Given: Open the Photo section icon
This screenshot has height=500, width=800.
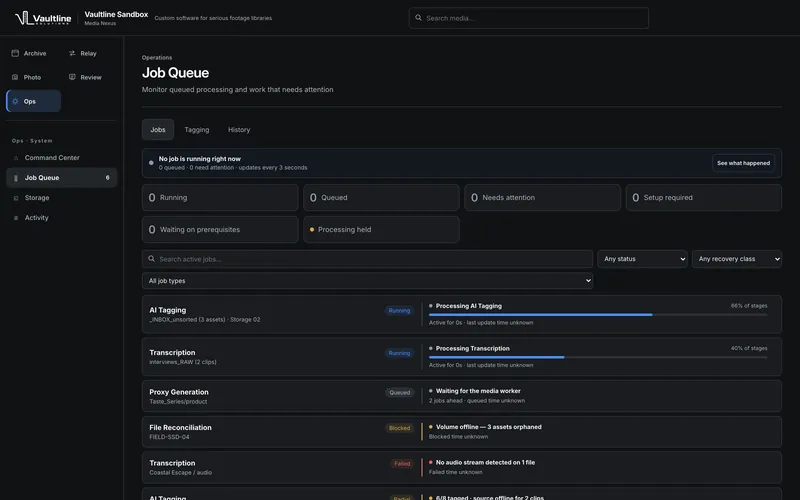Looking at the screenshot, I should [x=15, y=77].
